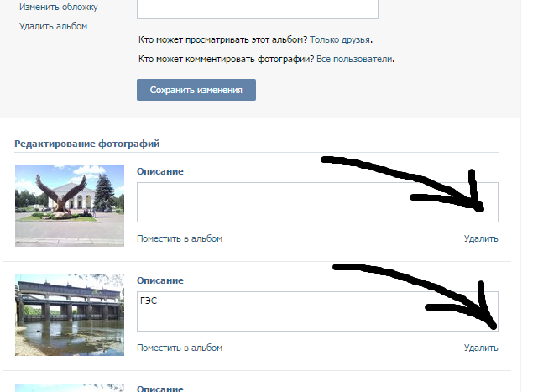
Task: Save changes with Сохранить изменения button
Action: point(196,90)
